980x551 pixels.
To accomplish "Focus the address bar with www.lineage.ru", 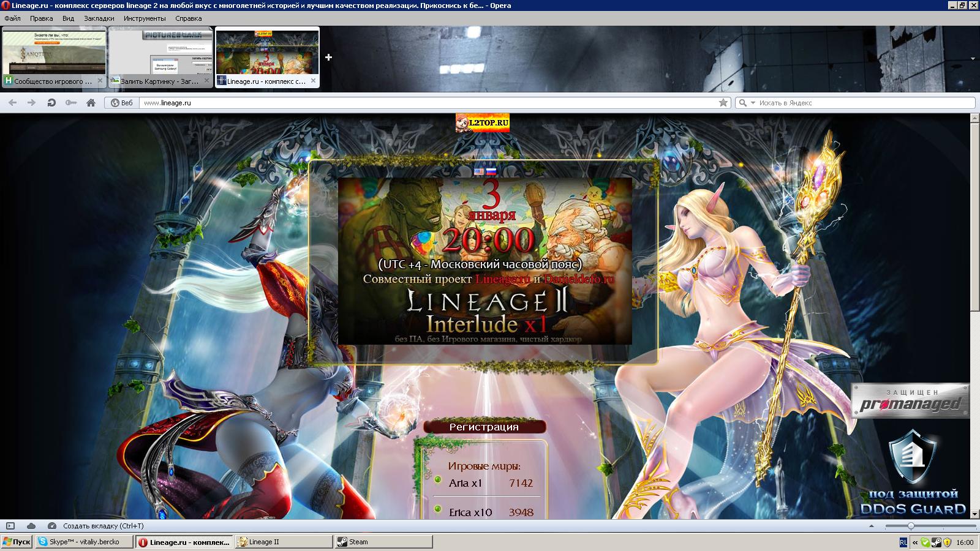I will [x=429, y=103].
